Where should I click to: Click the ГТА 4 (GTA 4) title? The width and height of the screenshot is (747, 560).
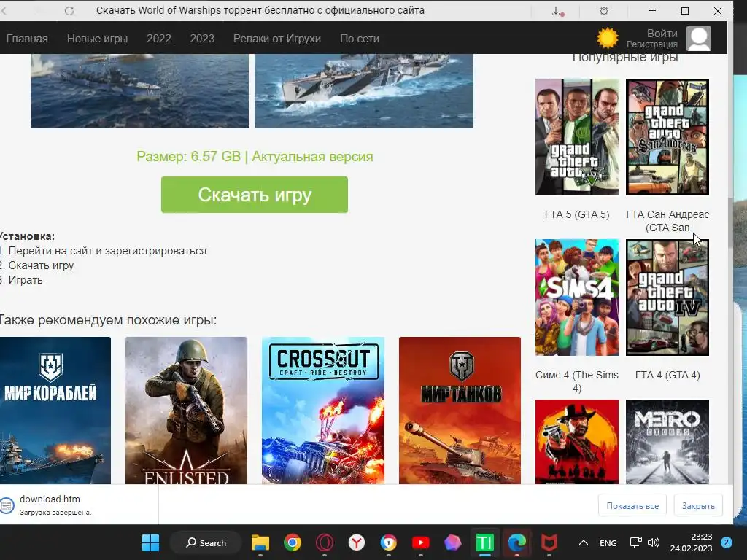667,376
